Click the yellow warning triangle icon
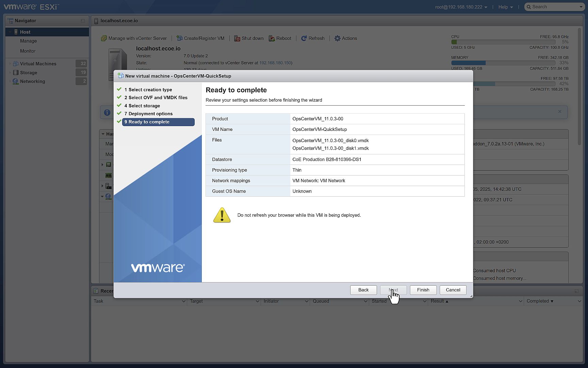588x368 pixels. (x=222, y=215)
